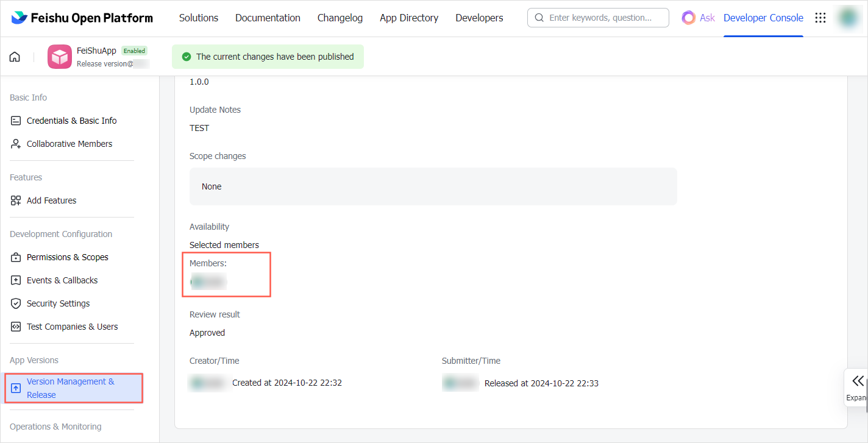
Task: Click the 'None' scope changes box
Action: (x=433, y=186)
